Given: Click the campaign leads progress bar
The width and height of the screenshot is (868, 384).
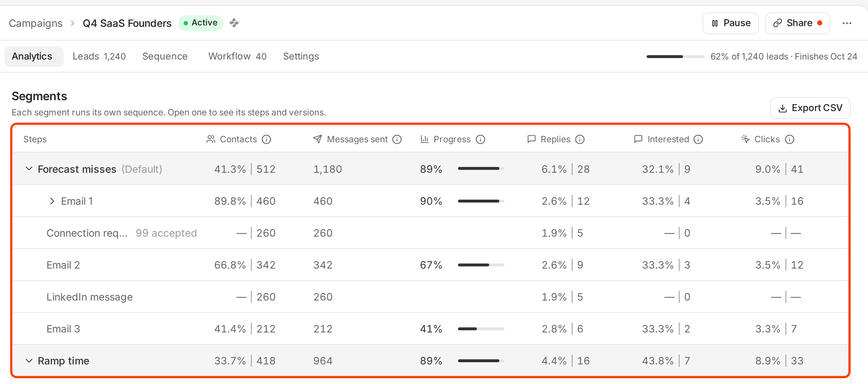Looking at the screenshot, I should pos(675,57).
